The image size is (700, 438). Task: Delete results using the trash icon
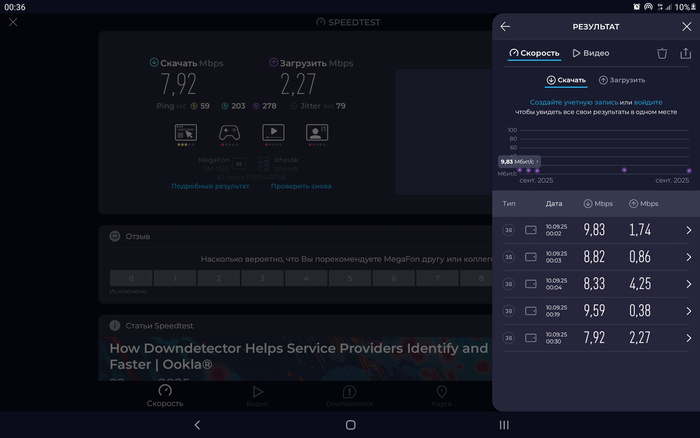coord(662,53)
